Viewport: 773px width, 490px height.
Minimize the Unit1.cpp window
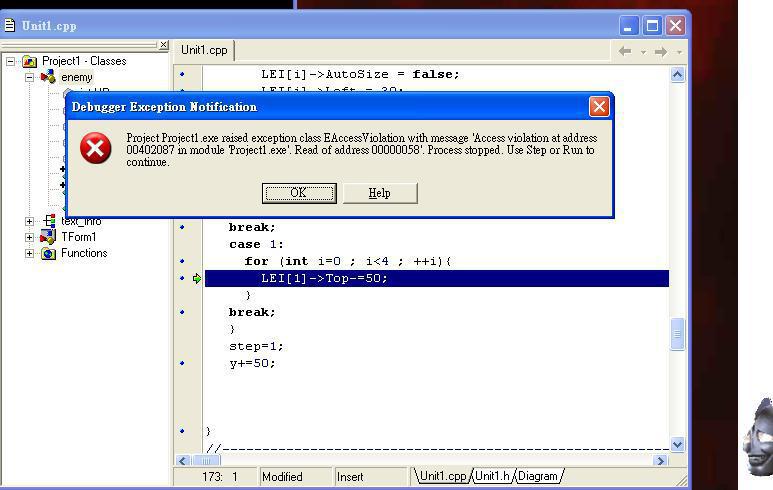629,26
